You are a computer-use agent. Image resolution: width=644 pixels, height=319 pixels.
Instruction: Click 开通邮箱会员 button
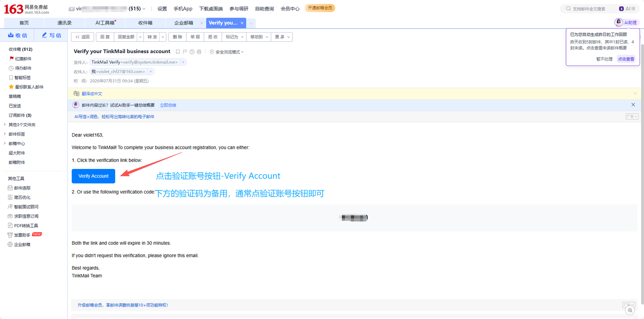coord(320,8)
